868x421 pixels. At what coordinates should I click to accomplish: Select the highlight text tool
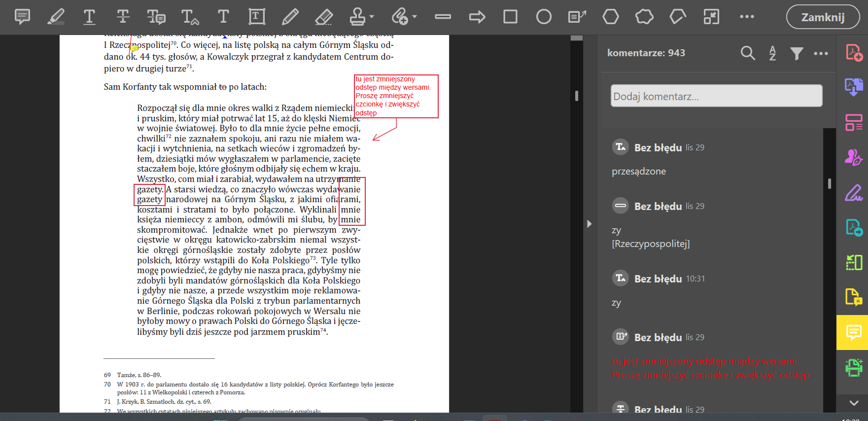(x=56, y=17)
